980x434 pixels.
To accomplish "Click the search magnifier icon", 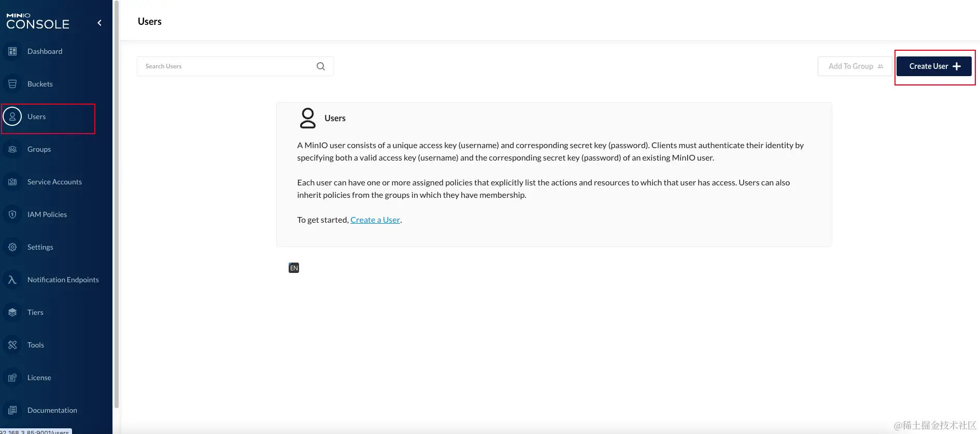I will pos(321,66).
